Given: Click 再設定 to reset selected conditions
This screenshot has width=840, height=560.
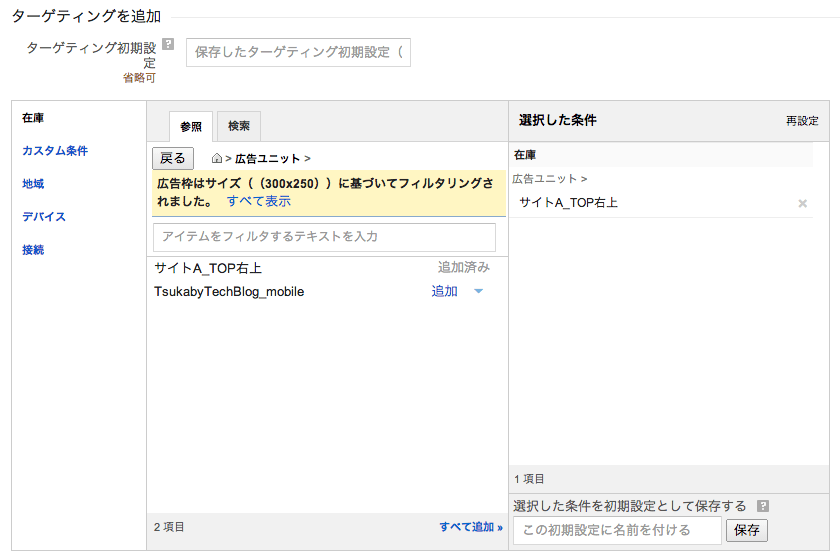Looking at the screenshot, I should [801, 121].
